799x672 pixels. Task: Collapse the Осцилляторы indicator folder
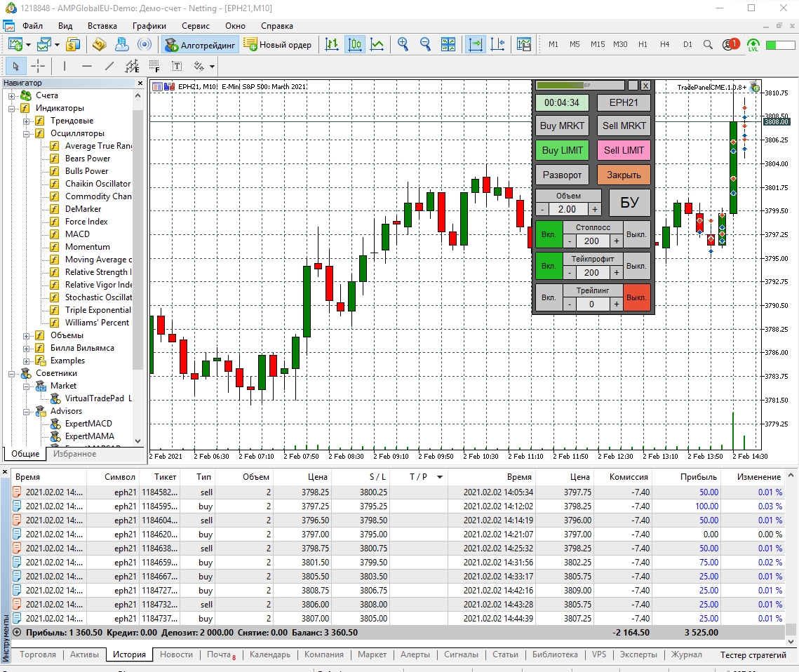click(x=27, y=134)
